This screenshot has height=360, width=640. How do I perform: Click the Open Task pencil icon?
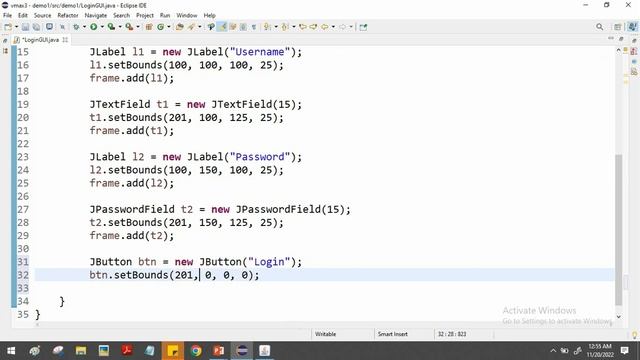pyautogui.click(x=191, y=27)
